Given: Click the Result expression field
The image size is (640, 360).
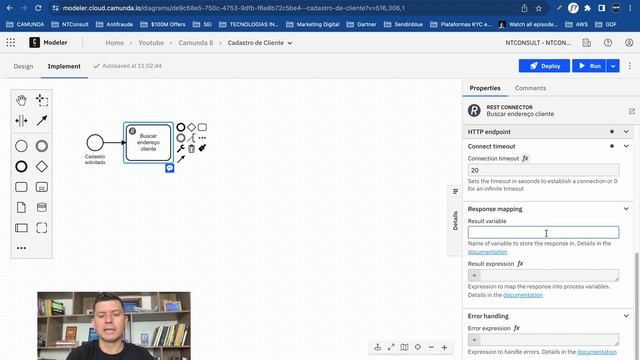Looking at the screenshot, I should (x=543, y=276).
